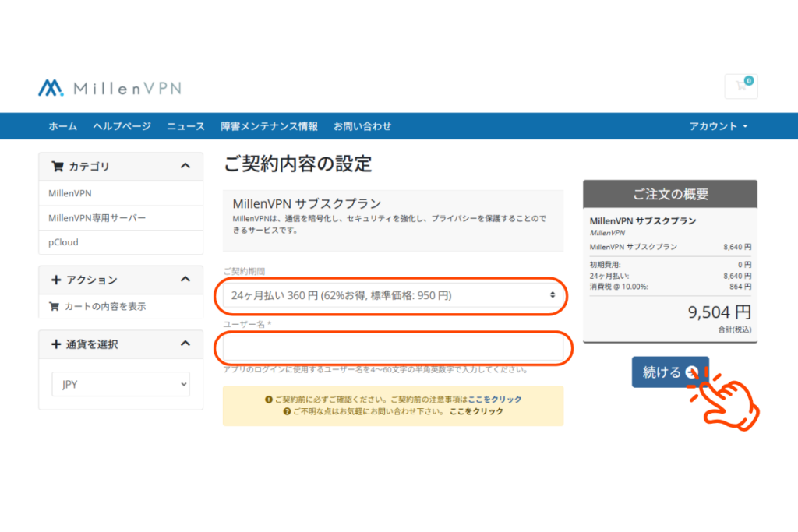Click the ユーザー名 input field
Screen dimensions: 798x532
(392, 348)
